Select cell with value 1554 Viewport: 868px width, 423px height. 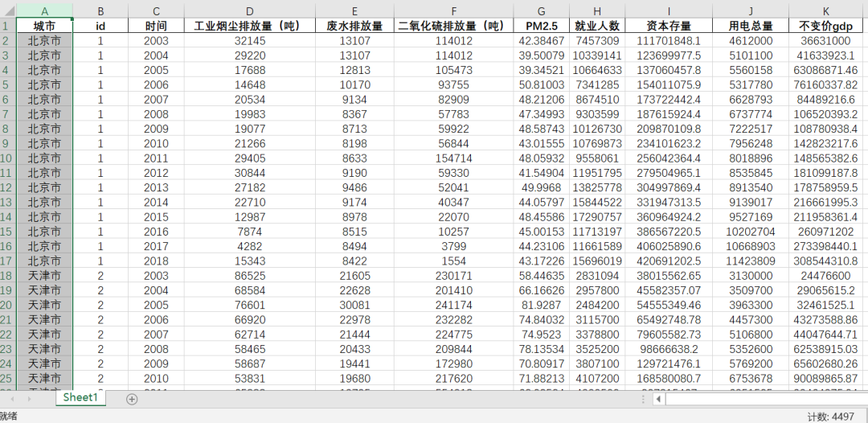coord(454,261)
